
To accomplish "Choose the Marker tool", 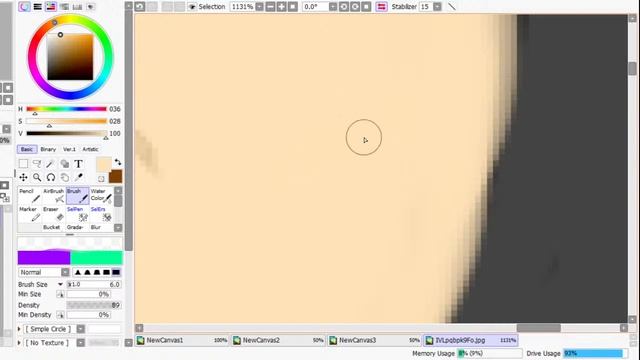I will point(30,214).
